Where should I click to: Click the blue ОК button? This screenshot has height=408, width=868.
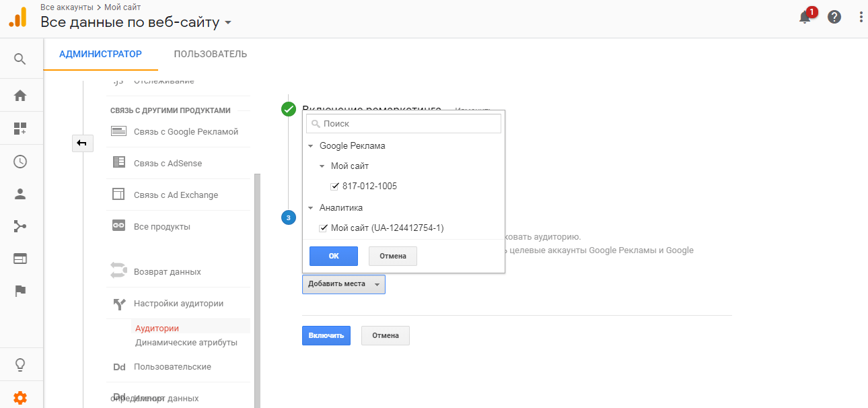click(333, 256)
